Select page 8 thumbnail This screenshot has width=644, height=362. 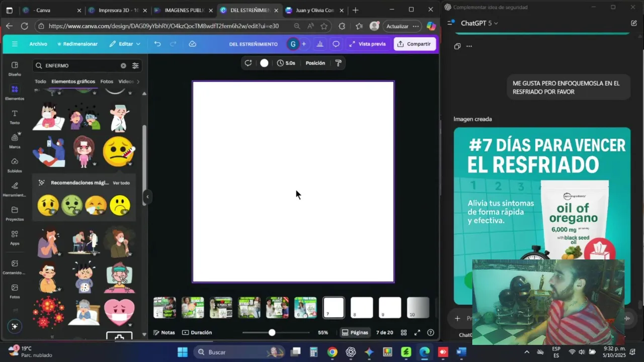coord(362,308)
